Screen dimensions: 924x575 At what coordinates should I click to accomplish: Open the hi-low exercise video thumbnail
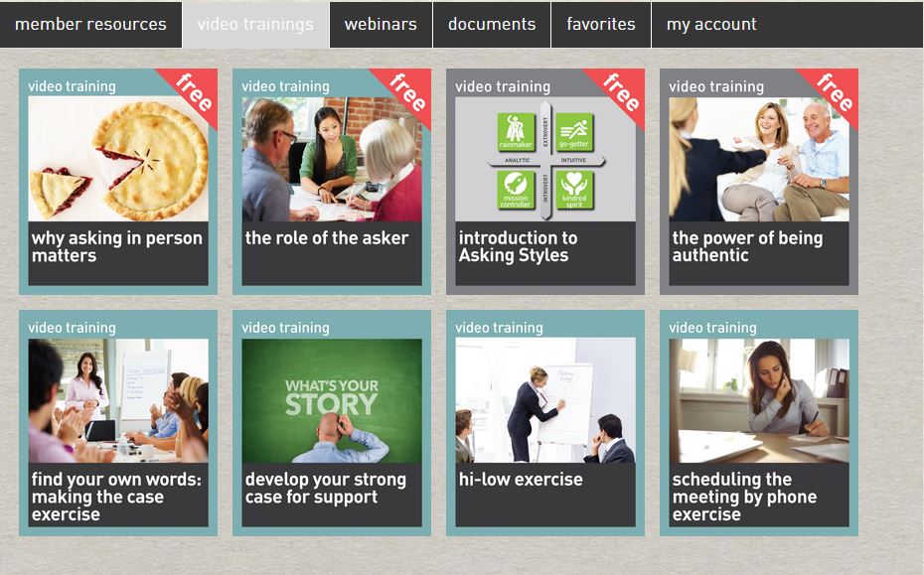coord(545,400)
